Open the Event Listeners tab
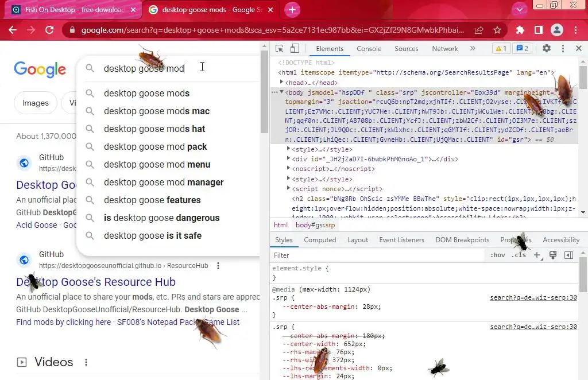This screenshot has width=588, height=380. tap(401, 240)
